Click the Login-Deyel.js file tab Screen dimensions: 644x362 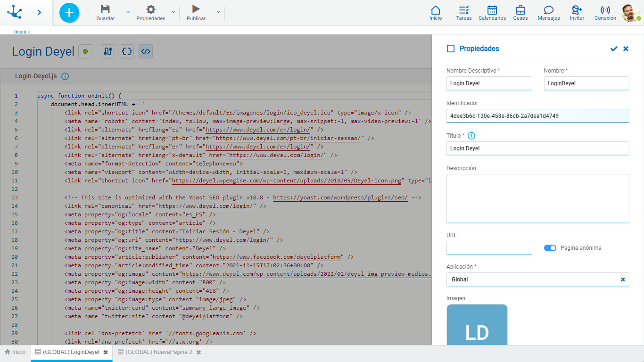tap(36, 76)
